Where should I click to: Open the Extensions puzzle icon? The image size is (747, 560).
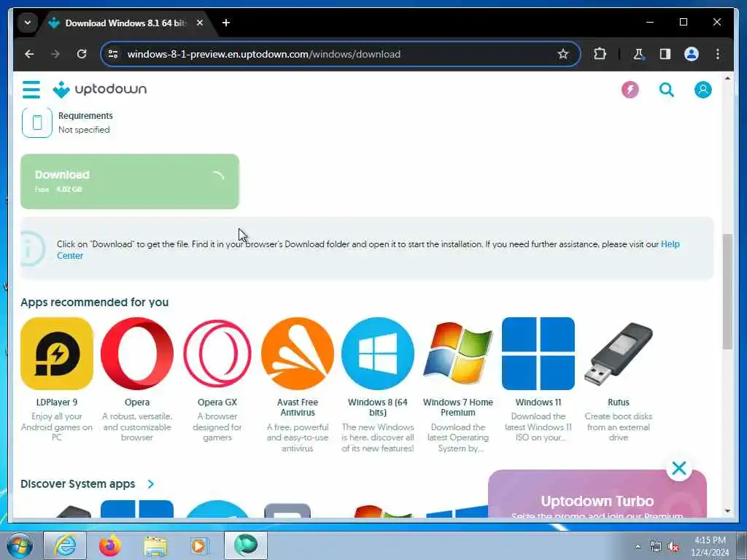pyautogui.click(x=600, y=54)
